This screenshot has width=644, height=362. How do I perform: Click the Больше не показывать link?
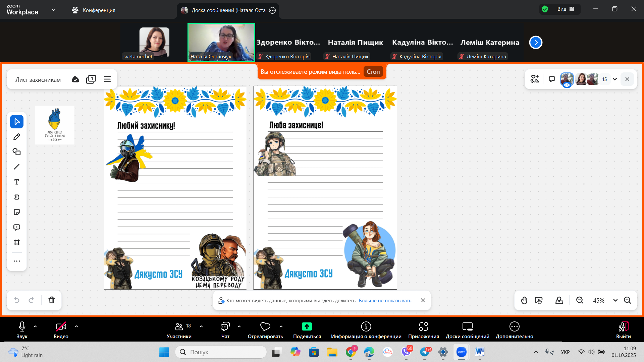click(x=385, y=301)
